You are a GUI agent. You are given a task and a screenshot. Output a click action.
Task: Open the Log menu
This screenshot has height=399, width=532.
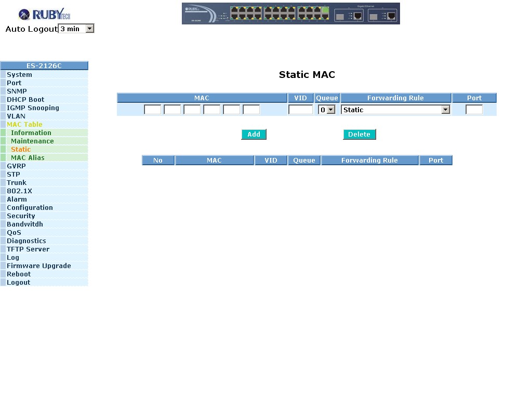[x=45, y=258]
